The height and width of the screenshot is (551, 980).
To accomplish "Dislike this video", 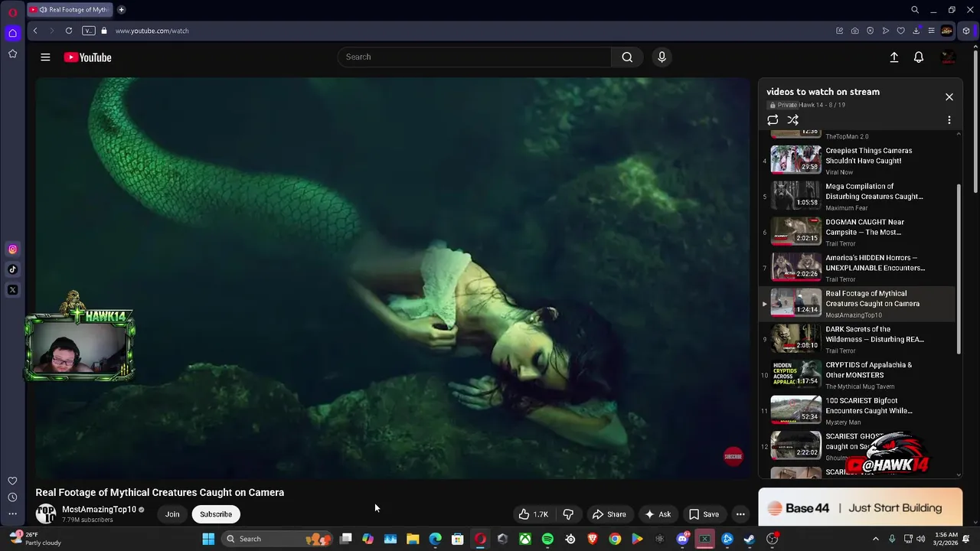I will (568, 514).
